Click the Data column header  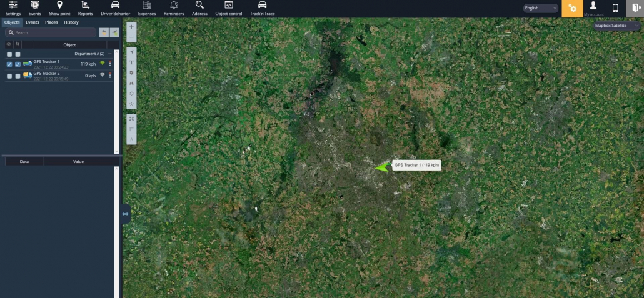[x=24, y=162]
